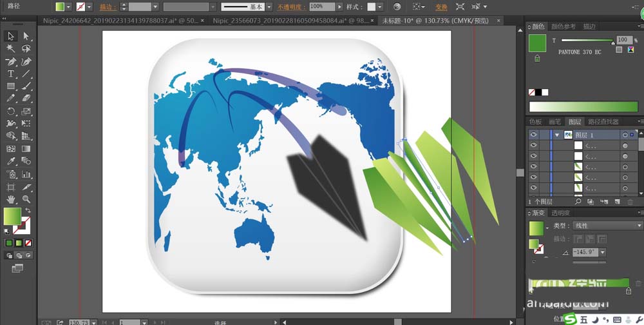Open the stroke weight dropdown
The height and width of the screenshot is (325, 644).
pos(155,7)
